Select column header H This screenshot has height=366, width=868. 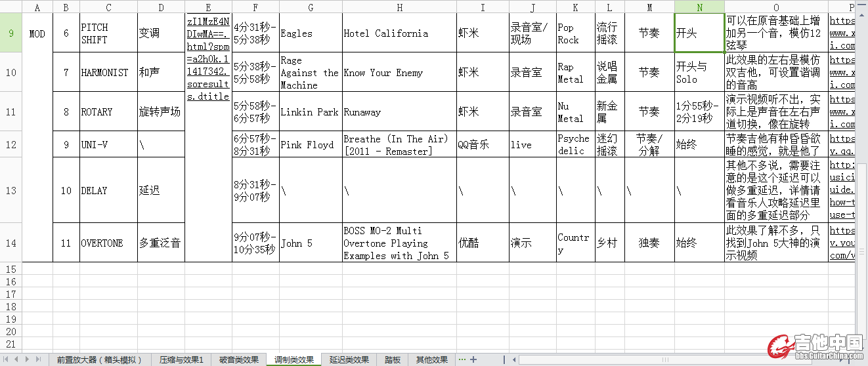pyautogui.click(x=399, y=7)
